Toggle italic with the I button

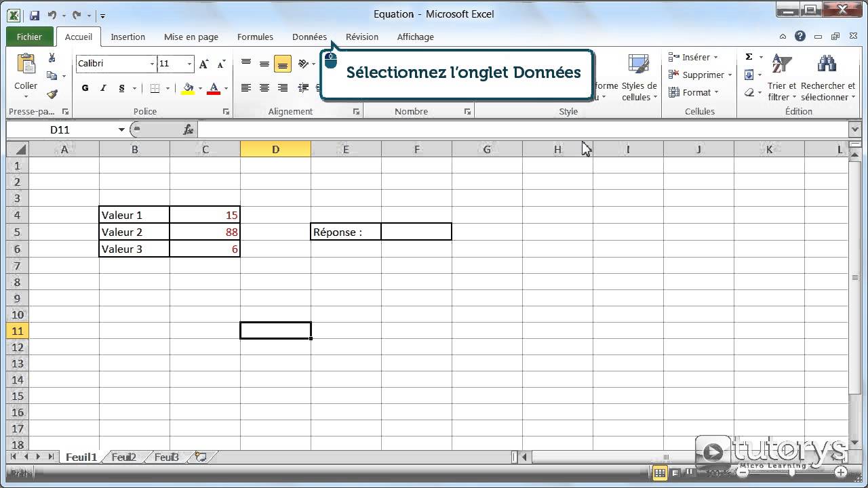click(103, 88)
